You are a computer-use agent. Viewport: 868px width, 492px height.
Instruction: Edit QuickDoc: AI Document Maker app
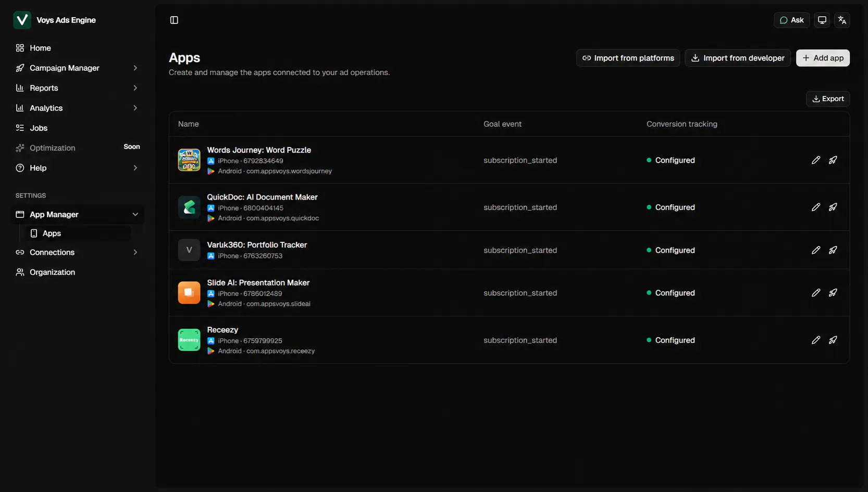[x=816, y=207]
